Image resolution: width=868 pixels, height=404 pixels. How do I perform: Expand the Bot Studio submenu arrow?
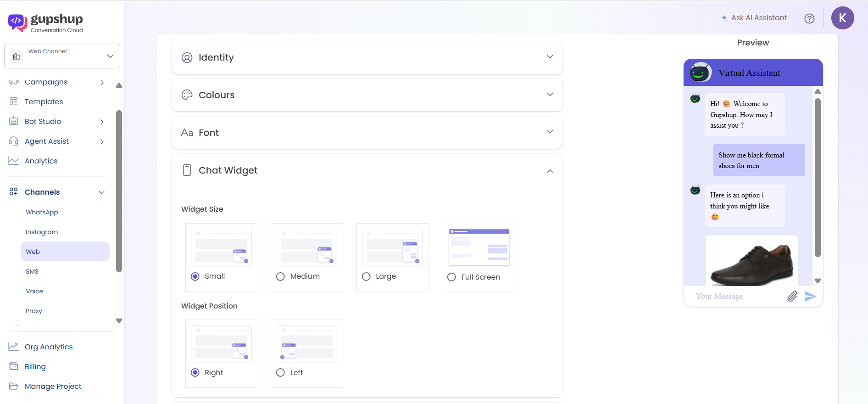tap(102, 122)
